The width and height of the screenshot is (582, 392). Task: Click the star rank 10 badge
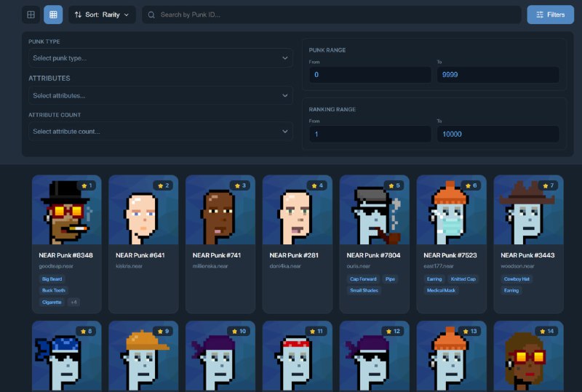point(239,331)
